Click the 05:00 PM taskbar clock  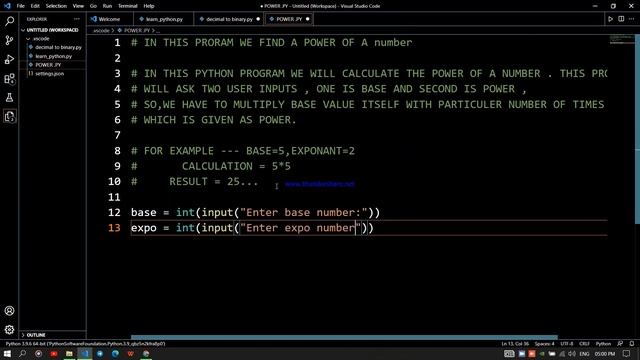pyautogui.click(x=604, y=354)
